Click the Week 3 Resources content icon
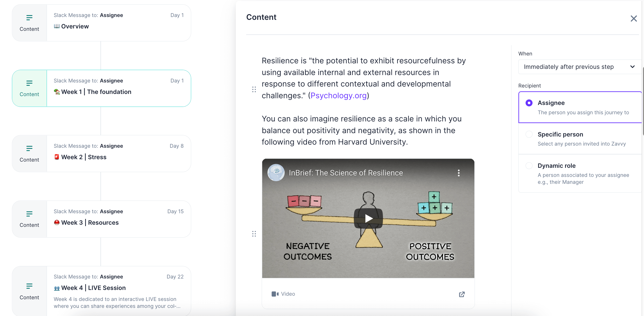644x316 pixels. (x=29, y=214)
